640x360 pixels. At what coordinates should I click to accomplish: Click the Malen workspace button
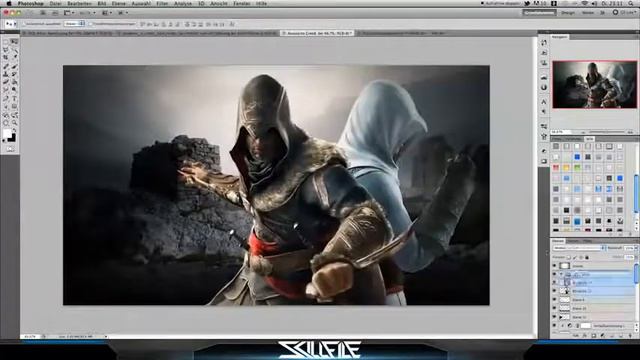[x=588, y=13]
